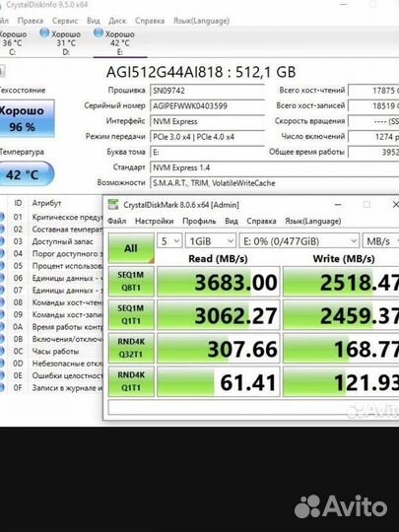
Task: Click interface field NVM Express
Action: point(207,121)
